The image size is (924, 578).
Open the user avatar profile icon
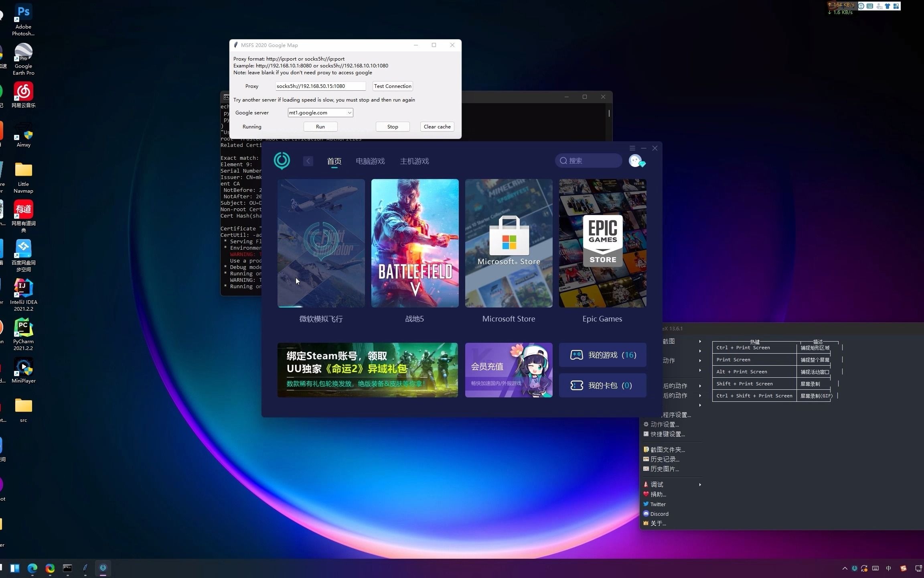[x=635, y=161]
